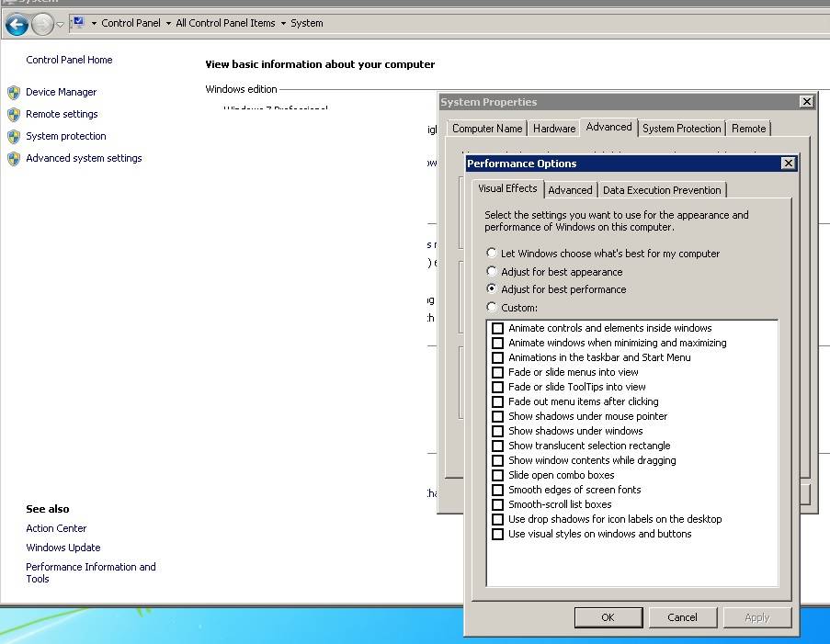Open Windows Update link
This screenshot has height=644, width=830.
point(63,548)
